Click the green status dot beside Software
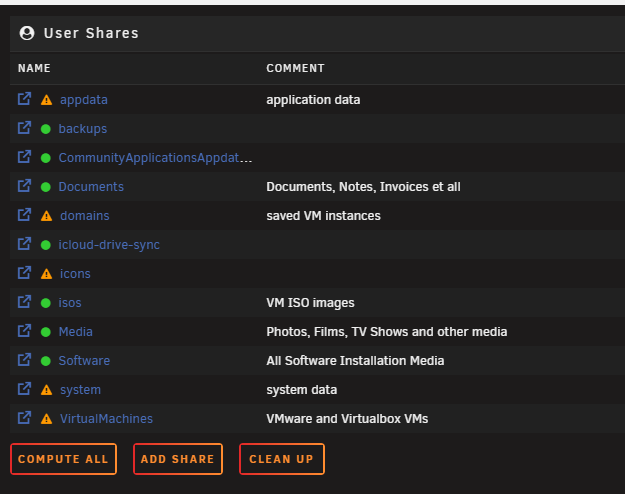The image size is (625, 494). [46, 361]
